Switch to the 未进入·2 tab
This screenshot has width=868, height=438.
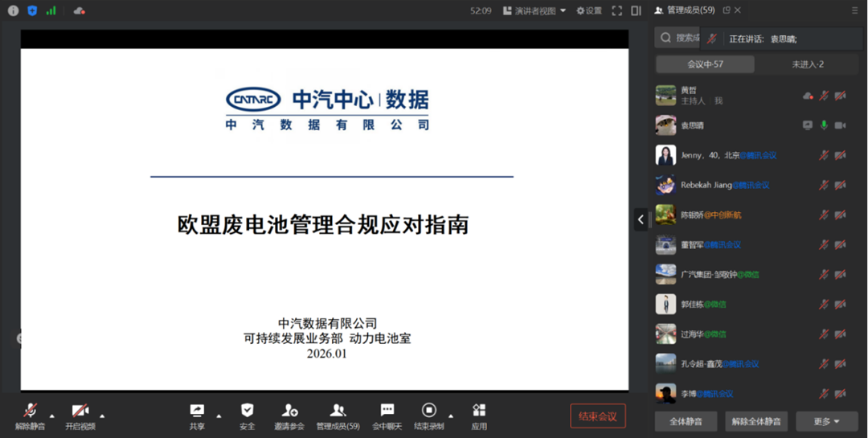808,64
